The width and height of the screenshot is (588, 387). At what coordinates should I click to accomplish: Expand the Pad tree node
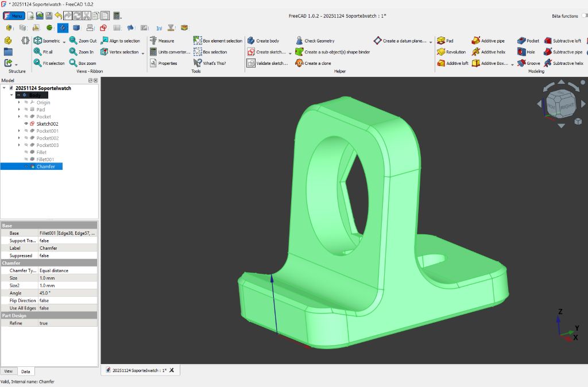pyautogui.click(x=19, y=109)
